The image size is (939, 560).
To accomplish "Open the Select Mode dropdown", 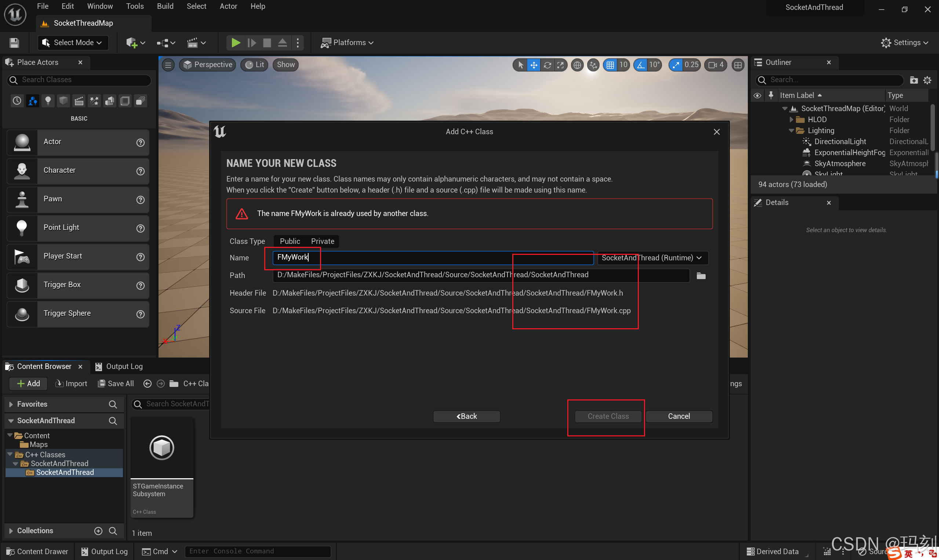I will point(73,43).
